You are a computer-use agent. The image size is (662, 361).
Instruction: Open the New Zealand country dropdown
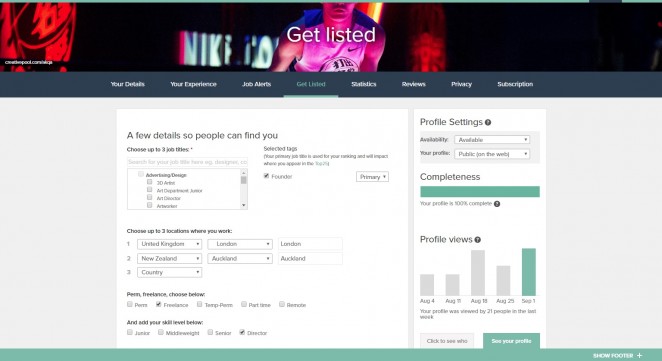pos(169,258)
